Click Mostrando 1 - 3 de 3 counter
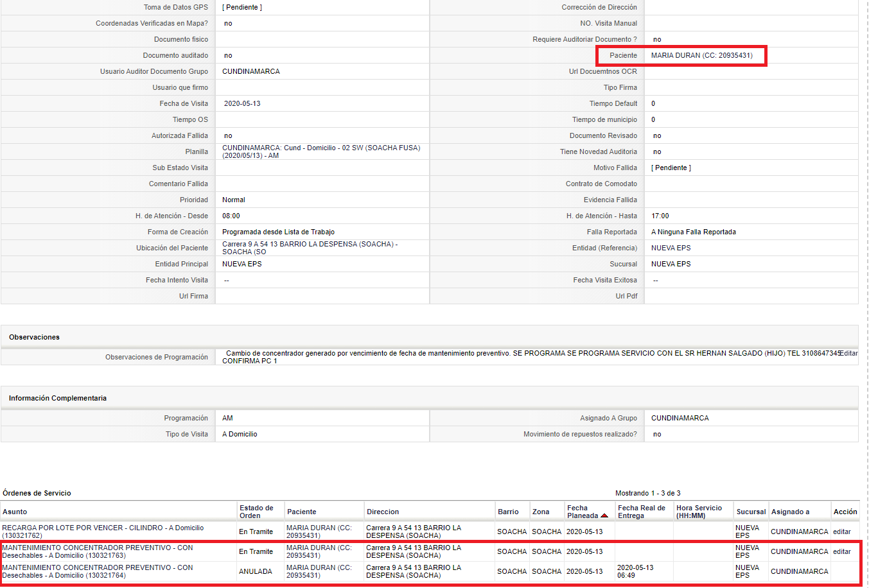This screenshot has height=588, width=869. [647, 493]
